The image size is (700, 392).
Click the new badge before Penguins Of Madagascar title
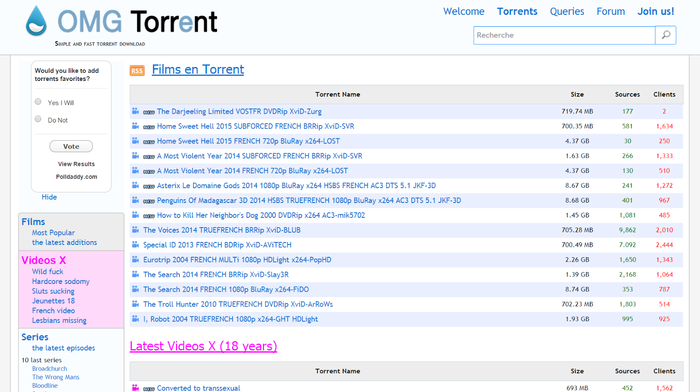pyautogui.click(x=149, y=201)
